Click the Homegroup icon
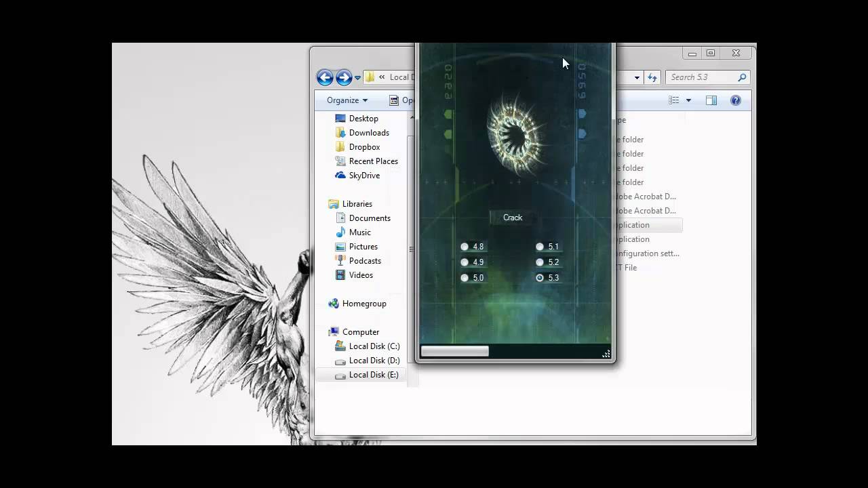Viewport: 868px width, 488px height. [333, 304]
